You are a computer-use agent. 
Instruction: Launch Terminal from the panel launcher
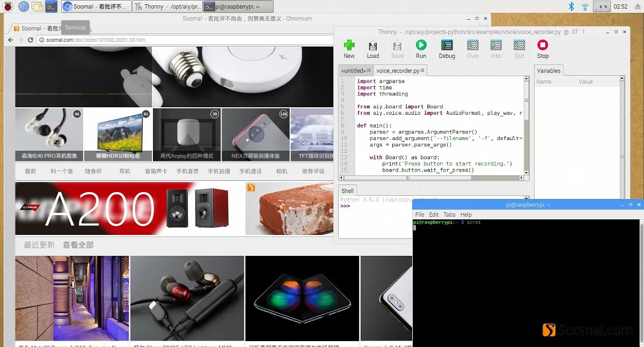pyautogui.click(x=52, y=6)
